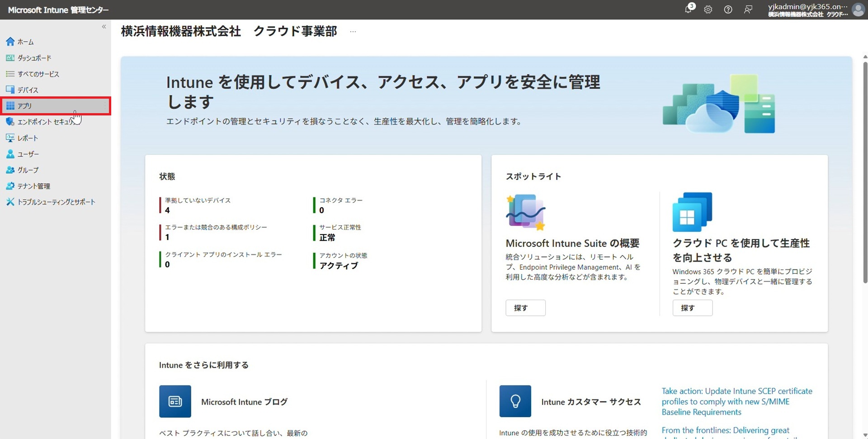Click the help question mark icon

728,10
